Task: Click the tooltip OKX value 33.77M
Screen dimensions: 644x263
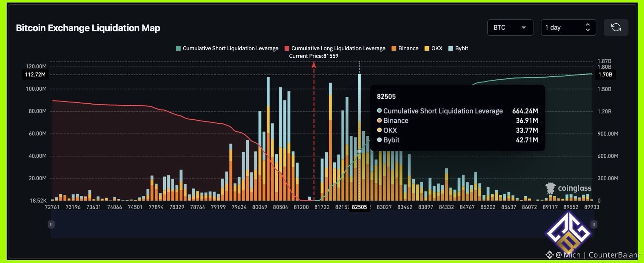Action: [x=527, y=130]
